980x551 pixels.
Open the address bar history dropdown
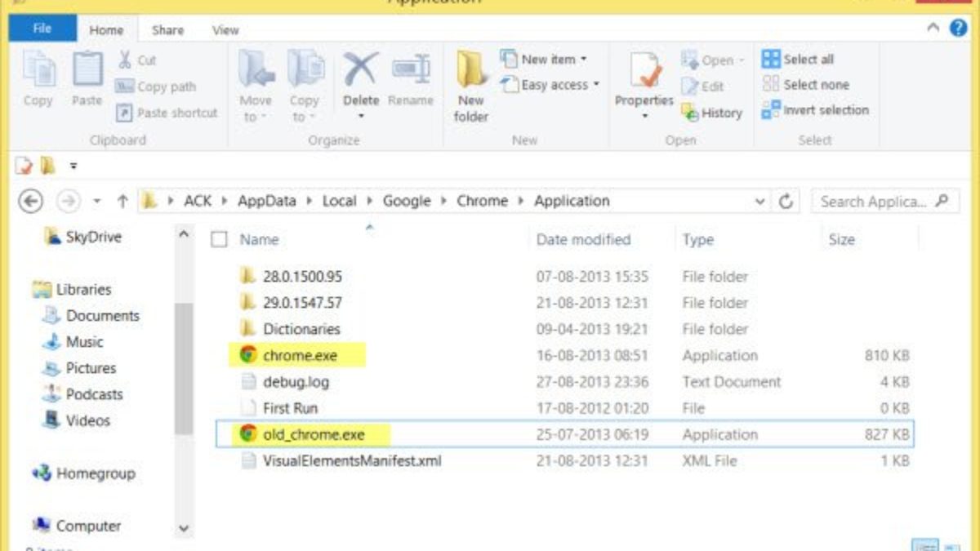[760, 201]
